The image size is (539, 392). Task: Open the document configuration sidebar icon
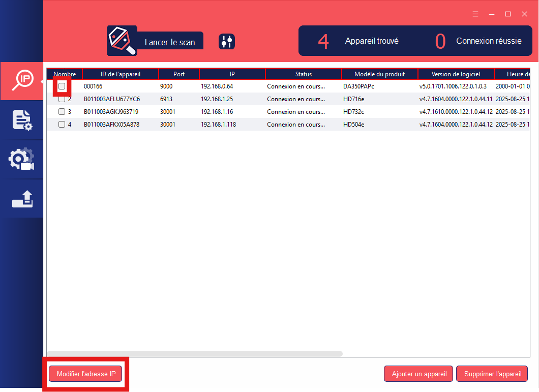[22, 120]
